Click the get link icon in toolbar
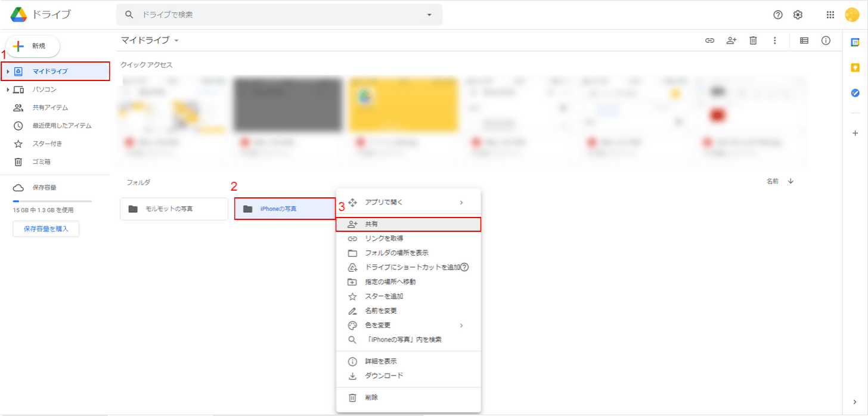This screenshot has height=416, width=868. point(709,41)
